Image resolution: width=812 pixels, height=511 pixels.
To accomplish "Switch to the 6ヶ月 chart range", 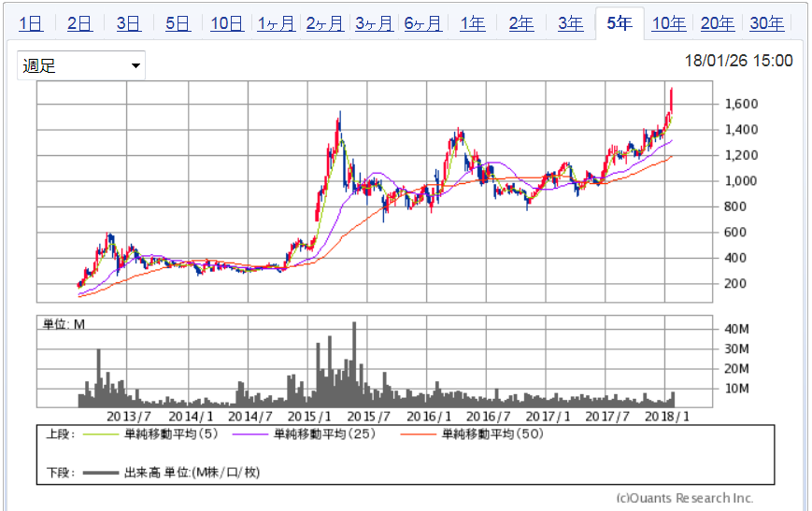I will pos(423,23).
